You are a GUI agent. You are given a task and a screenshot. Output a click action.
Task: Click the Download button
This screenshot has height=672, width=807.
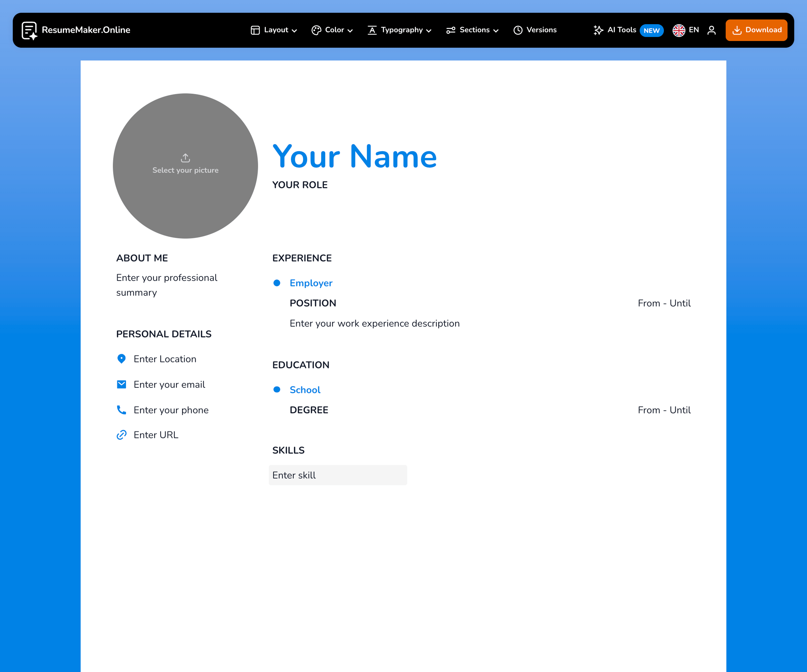(756, 30)
